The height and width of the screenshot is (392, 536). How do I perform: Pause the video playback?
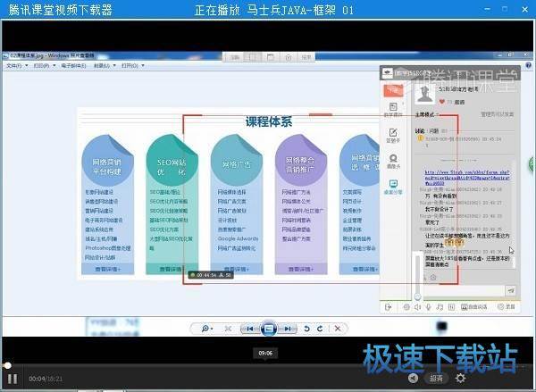13,379
